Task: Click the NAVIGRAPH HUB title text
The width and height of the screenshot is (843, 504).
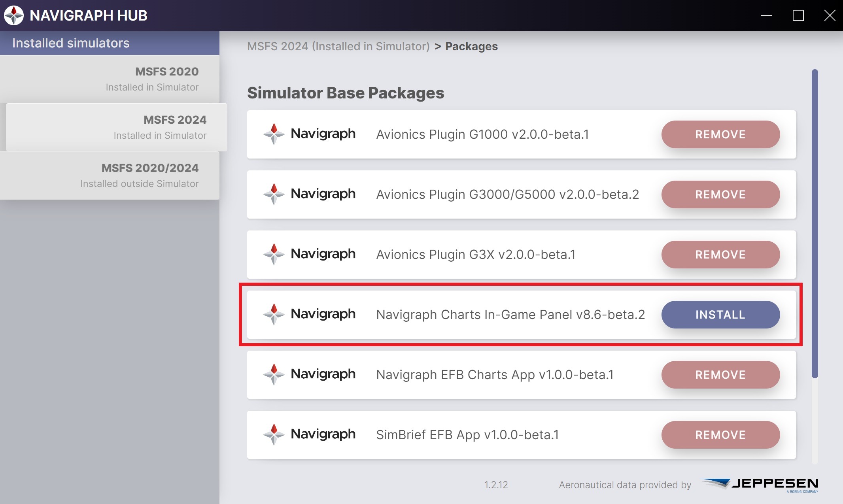Action: point(89,15)
